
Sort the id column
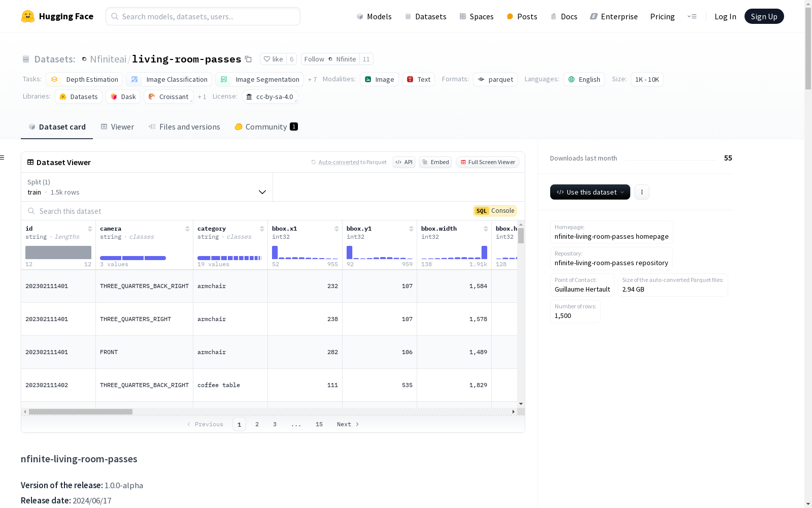coord(90,229)
